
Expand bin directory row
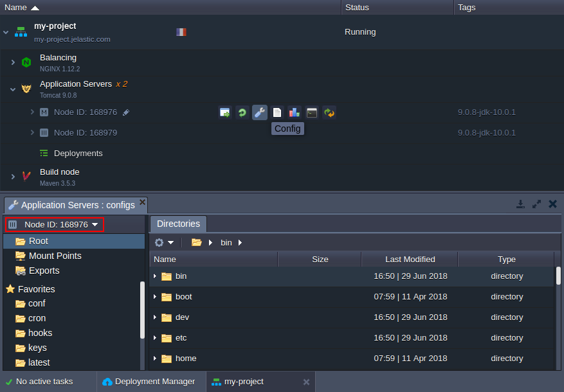tap(155, 276)
